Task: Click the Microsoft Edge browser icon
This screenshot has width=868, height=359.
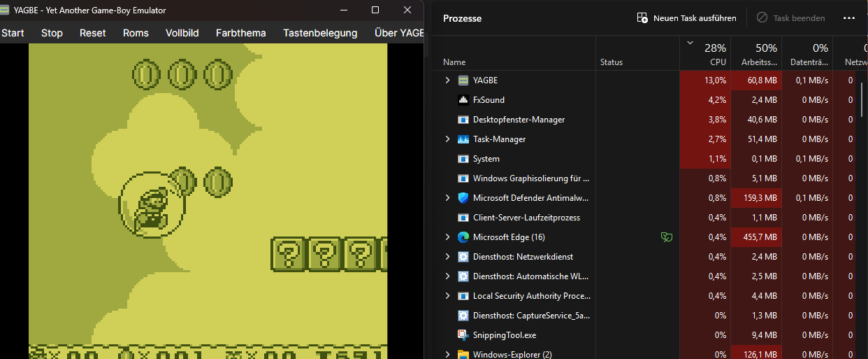Action: pos(463,237)
